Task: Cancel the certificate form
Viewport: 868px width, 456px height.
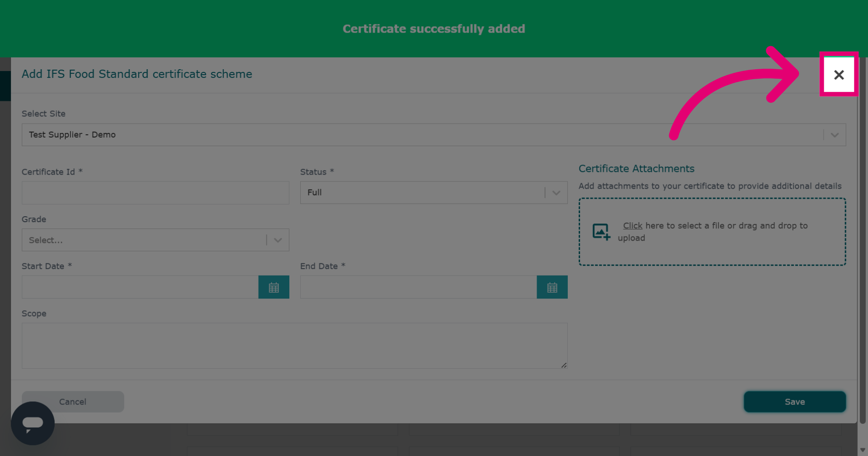Action: (73, 402)
